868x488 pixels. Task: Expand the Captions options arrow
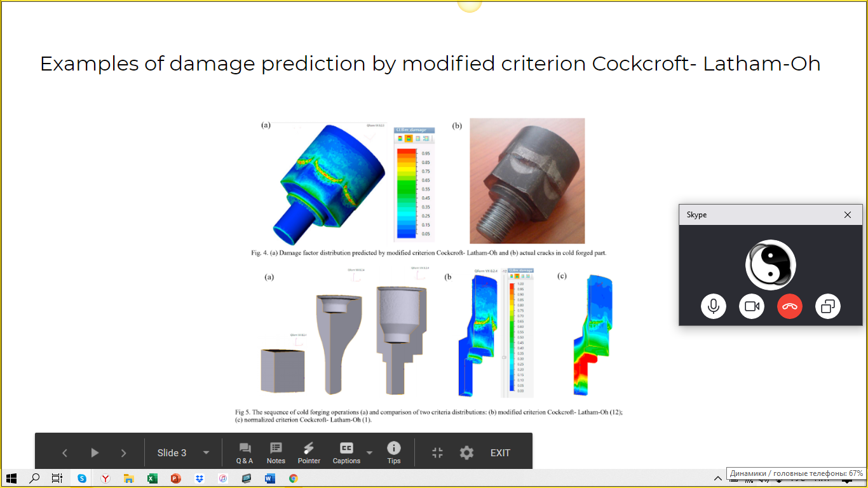[x=370, y=453]
